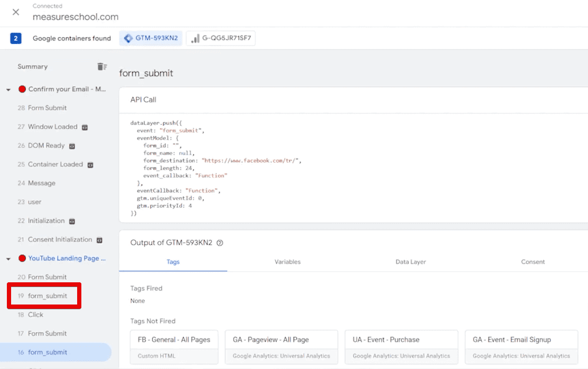Image resolution: width=588 pixels, height=369 pixels.
Task: Click the GA - Event - Email Signup tag card
Action: click(521, 347)
